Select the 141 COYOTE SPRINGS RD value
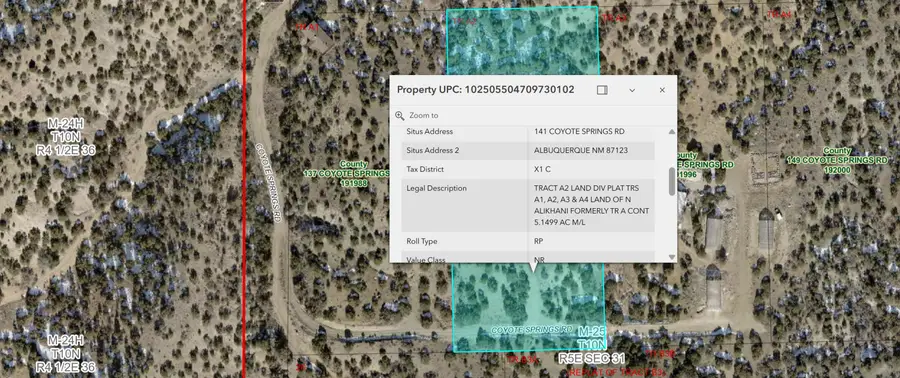 [579, 131]
